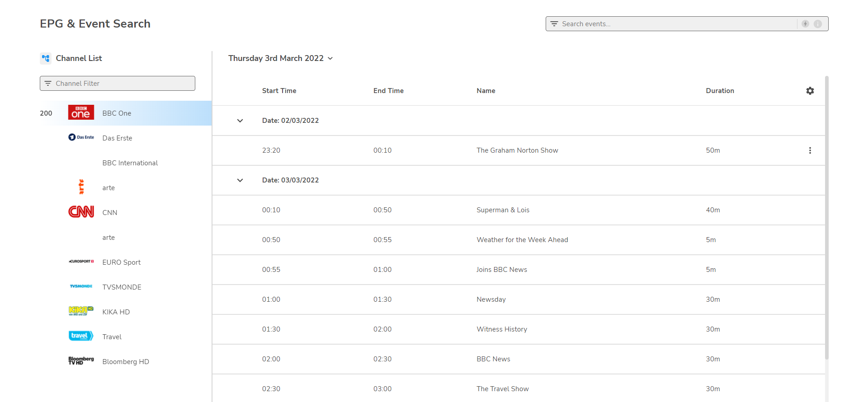Open the table column settings gear
Viewport: 868px width, 402px height.
pyautogui.click(x=810, y=91)
